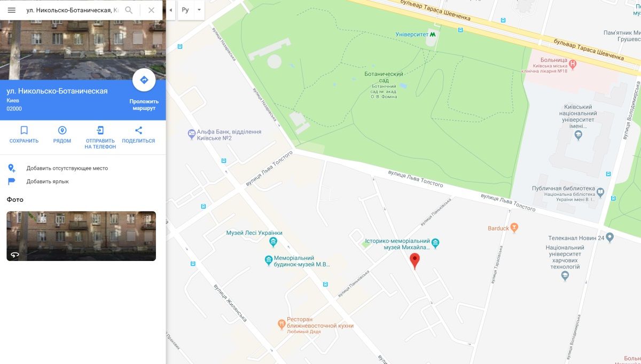Image resolution: width=641 pixels, height=364 pixels.
Task: Collapse the side panel arrow
Action: click(x=170, y=10)
